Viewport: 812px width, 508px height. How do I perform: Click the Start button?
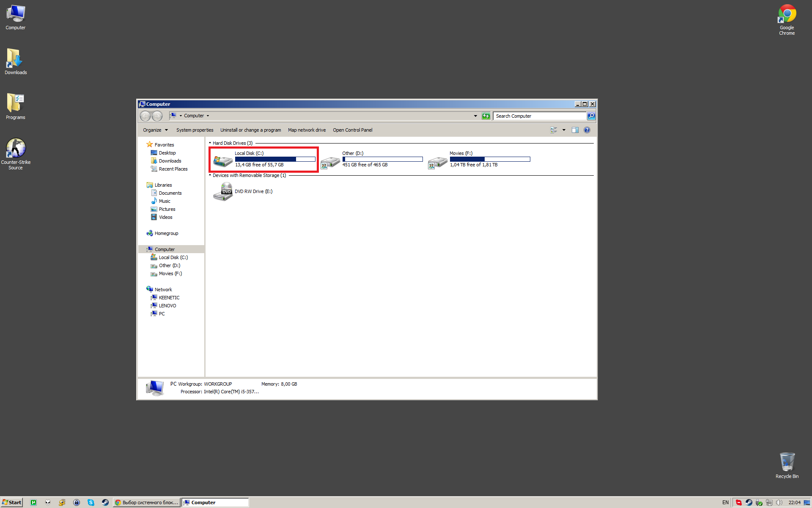point(12,502)
